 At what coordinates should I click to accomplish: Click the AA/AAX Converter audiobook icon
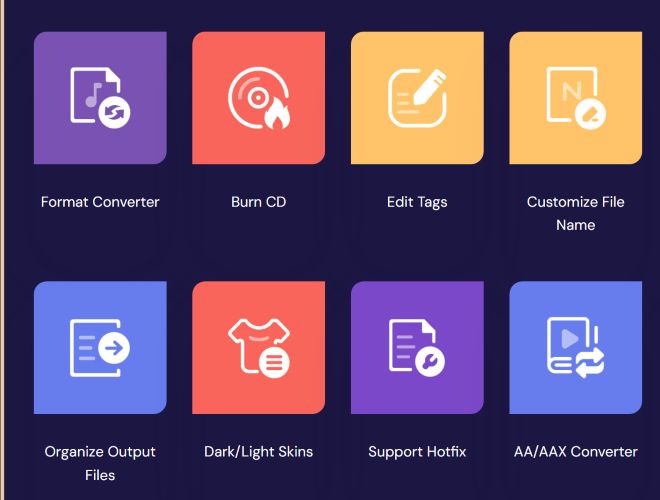pyautogui.click(x=575, y=347)
